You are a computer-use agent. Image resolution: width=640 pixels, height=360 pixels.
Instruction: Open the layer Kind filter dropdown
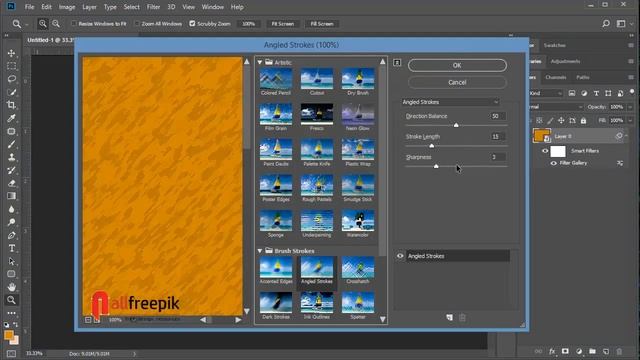[x=546, y=93]
